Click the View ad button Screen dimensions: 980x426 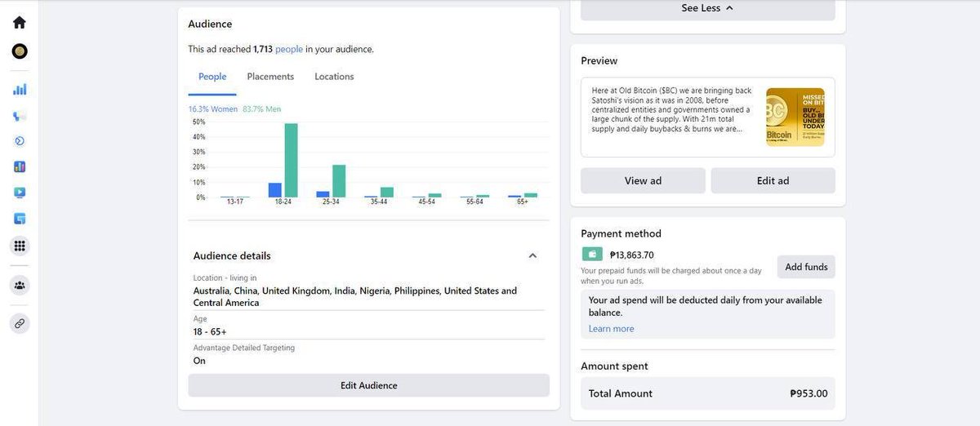[x=643, y=180]
